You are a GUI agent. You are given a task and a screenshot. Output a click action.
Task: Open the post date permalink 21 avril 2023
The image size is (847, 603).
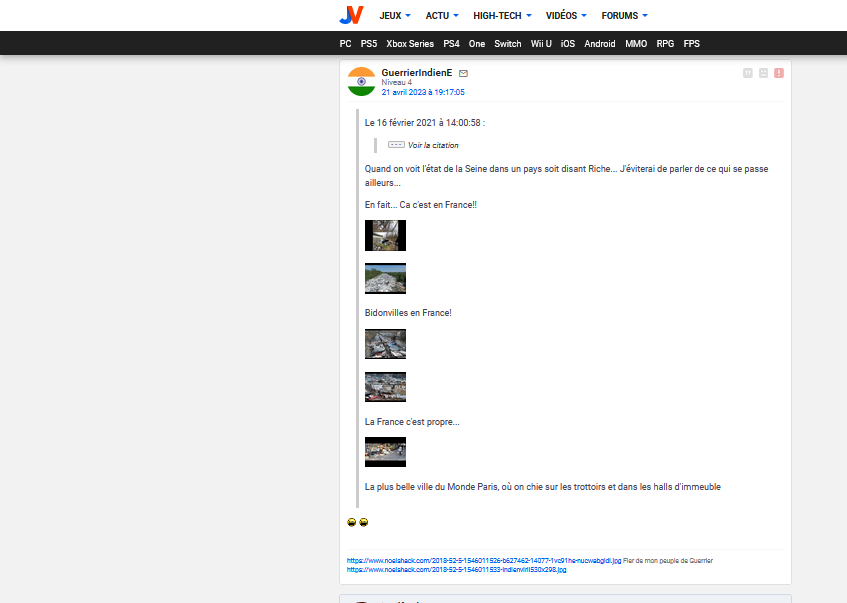point(423,92)
